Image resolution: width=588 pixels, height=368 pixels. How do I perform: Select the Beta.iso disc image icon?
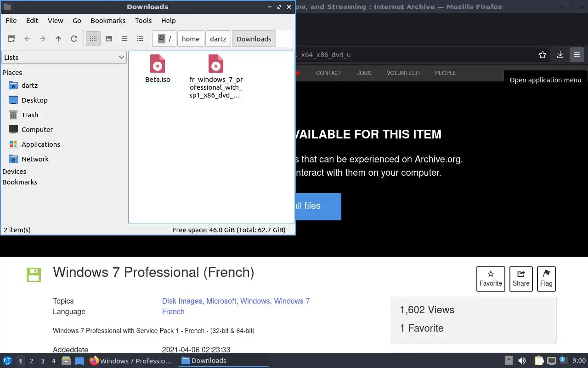[158, 64]
